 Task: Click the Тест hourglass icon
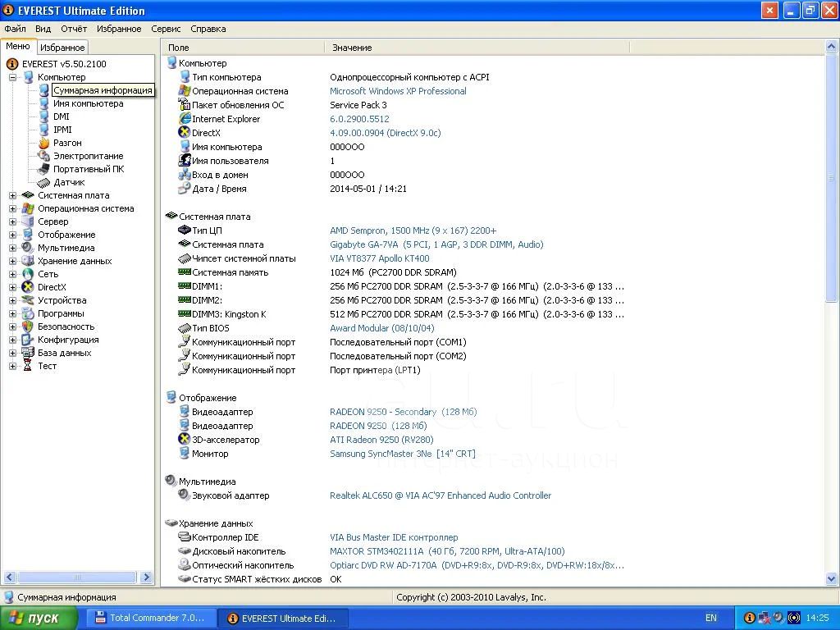click(28, 366)
